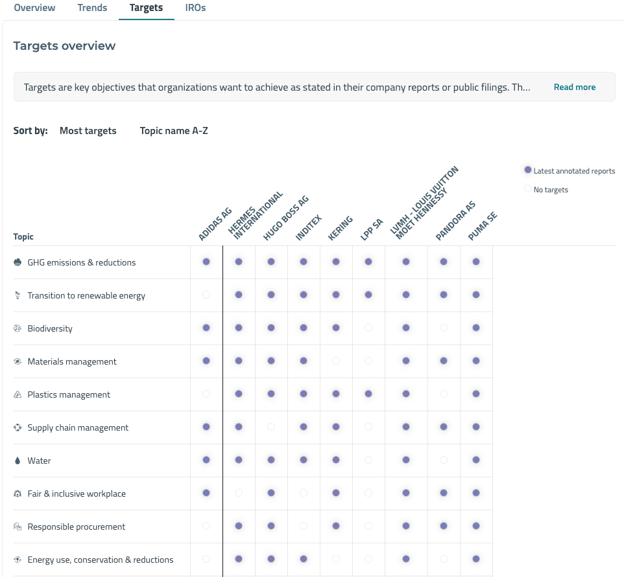
Task: Open the Materials management topic
Action: tap(72, 362)
